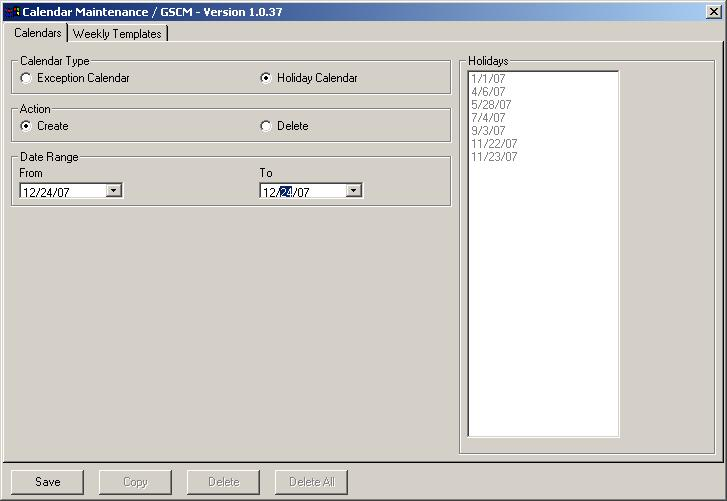
Task: Select holiday 9/3/07 in Holidays list
Action: coord(488,131)
